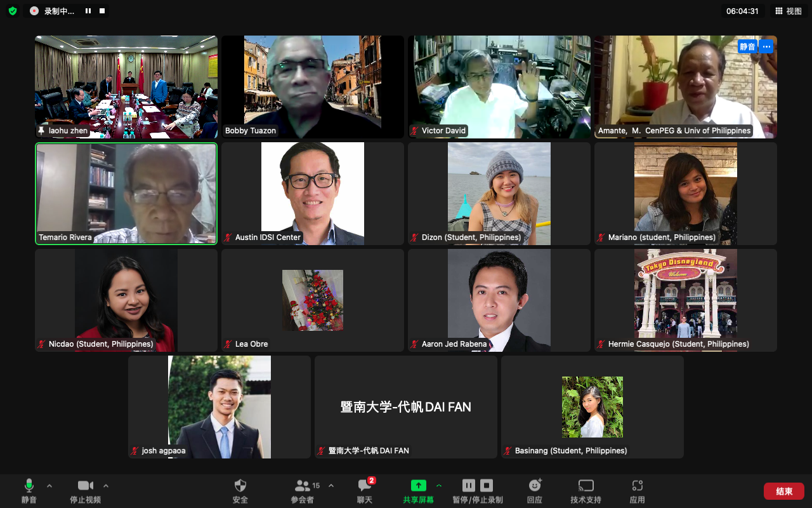The image size is (812, 508).
Task: Open three-dot menu on Amante's video tile
Action: (x=766, y=46)
